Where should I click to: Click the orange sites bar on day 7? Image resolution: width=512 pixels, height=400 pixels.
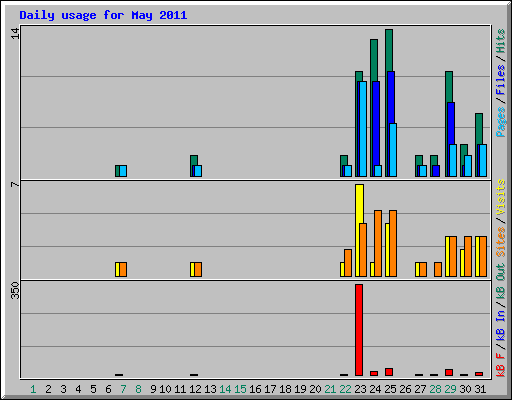[x=123, y=269]
